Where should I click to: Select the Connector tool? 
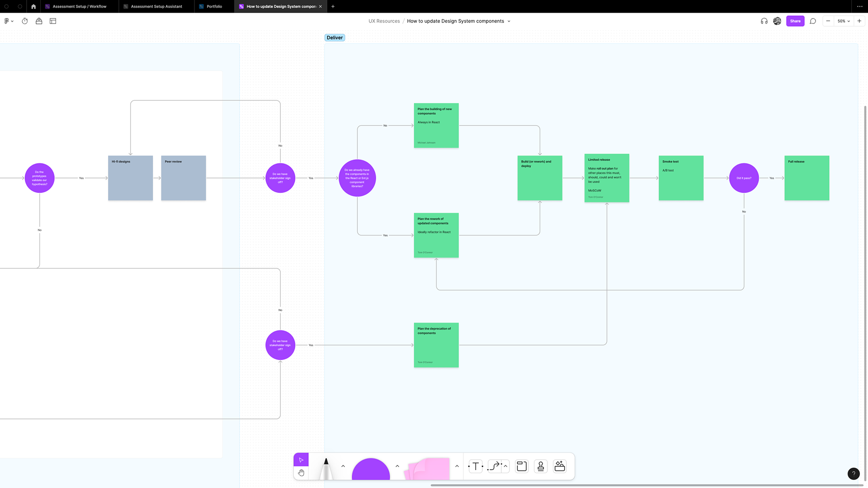(x=495, y=466)
